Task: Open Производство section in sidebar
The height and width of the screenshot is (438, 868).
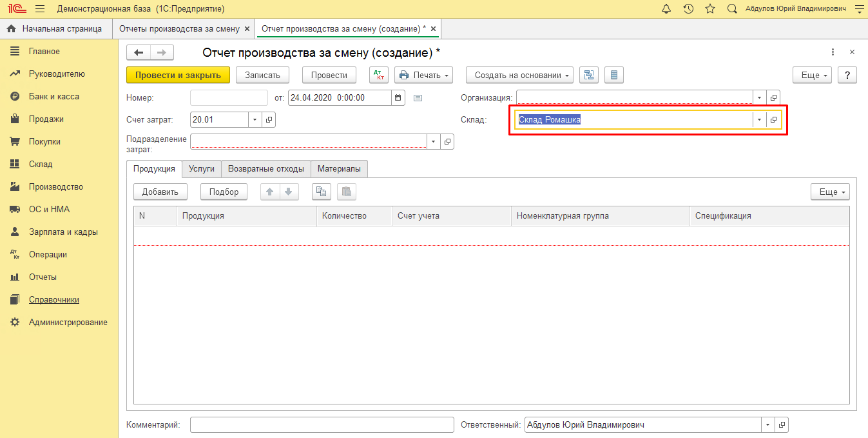Action: click(56, 186)
